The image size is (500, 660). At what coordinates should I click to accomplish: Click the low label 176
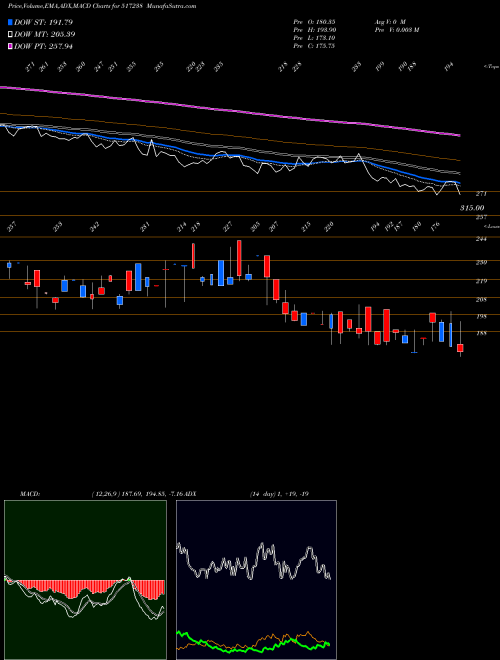[x=435, y=227]
